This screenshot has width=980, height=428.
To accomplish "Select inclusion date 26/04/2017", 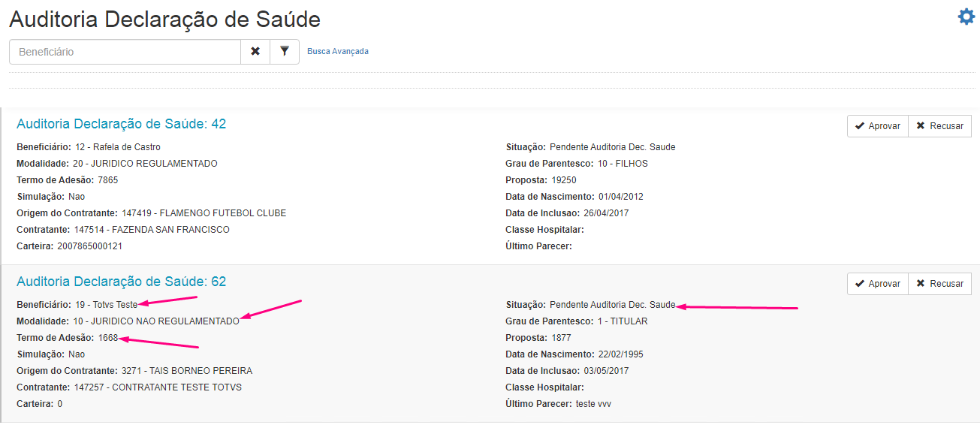I will pos(606,213).
